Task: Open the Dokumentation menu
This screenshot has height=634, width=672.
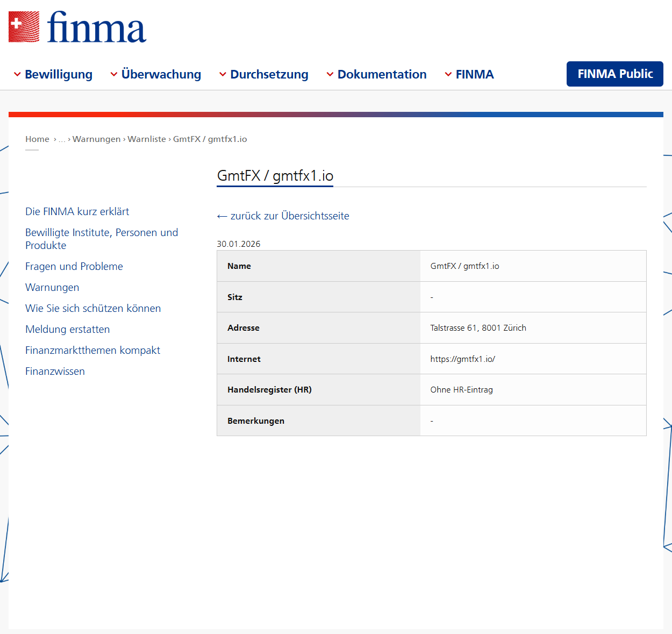Action: click(x=382, y=74)
